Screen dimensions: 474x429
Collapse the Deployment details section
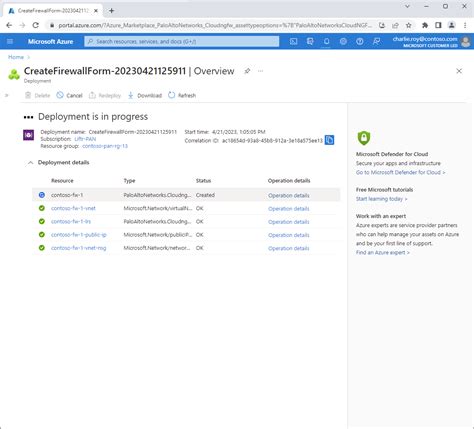tap(30, 163)
